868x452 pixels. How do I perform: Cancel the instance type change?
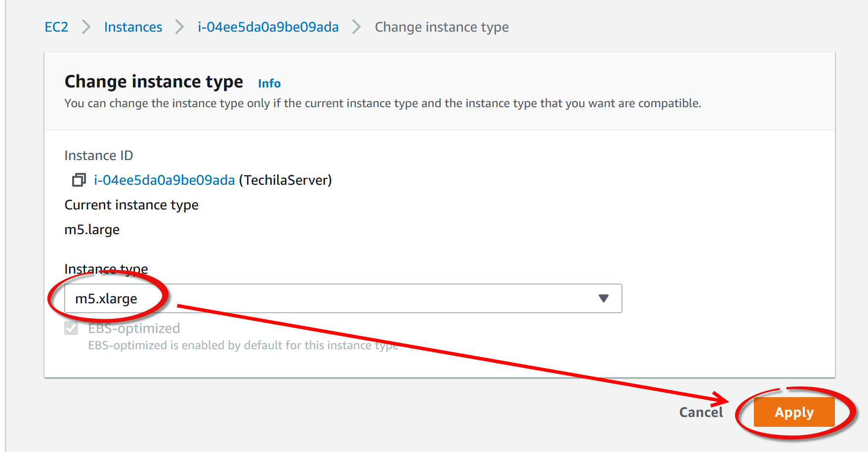click(701, 412)
